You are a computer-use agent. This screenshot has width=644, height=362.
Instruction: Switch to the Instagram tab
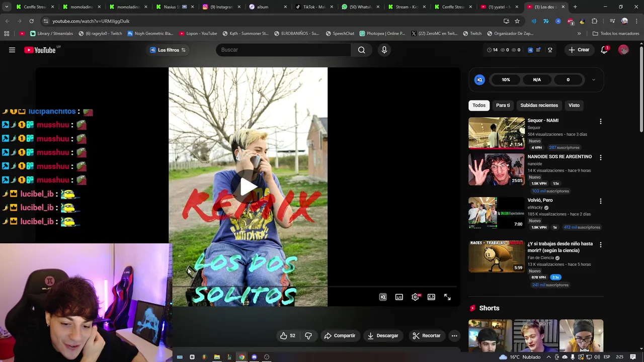(x=221, y=7)
